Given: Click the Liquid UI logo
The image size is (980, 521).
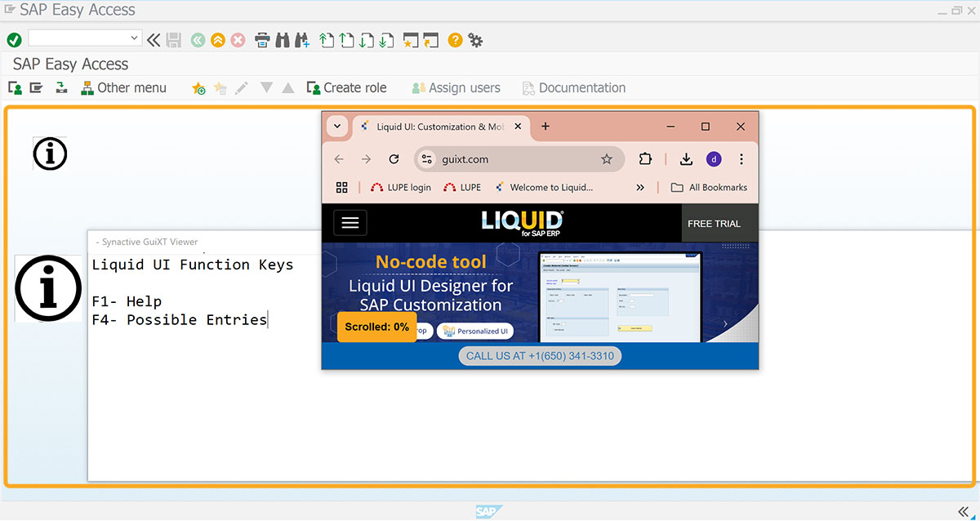Looking at the screenshot, I should coord(522,223).
